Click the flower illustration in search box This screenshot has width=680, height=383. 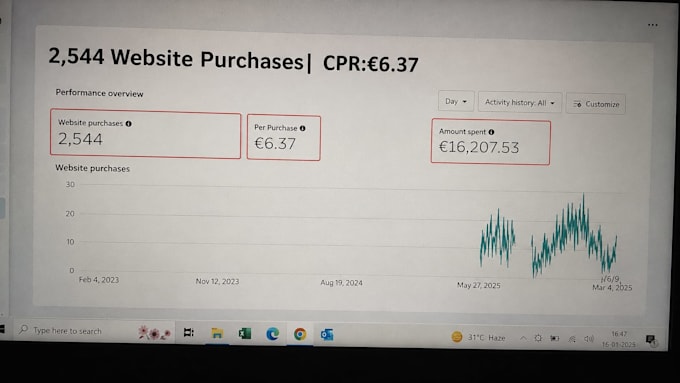pyautogui.click(x=154, y=332)
